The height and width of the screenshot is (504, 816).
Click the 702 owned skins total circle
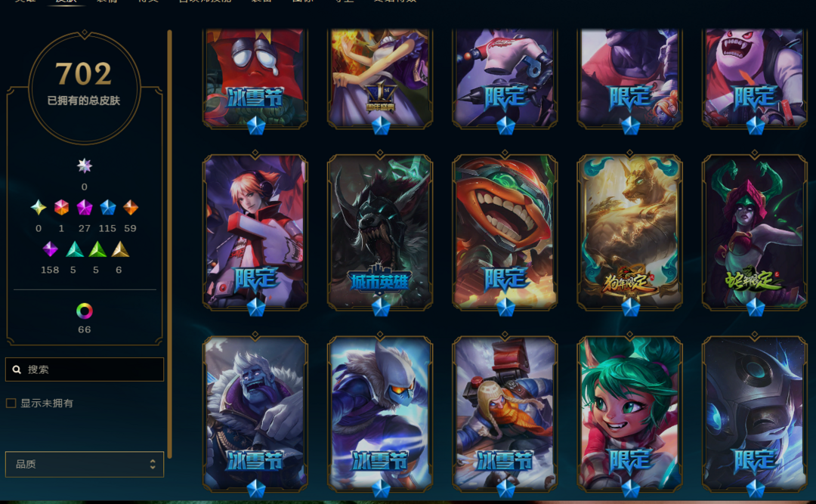pos(85,87)
